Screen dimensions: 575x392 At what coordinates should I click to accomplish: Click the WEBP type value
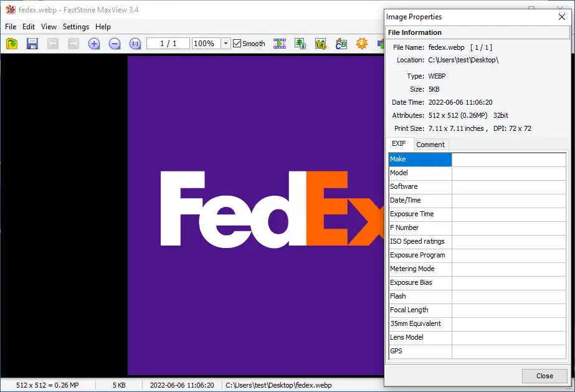coord(437,76)
